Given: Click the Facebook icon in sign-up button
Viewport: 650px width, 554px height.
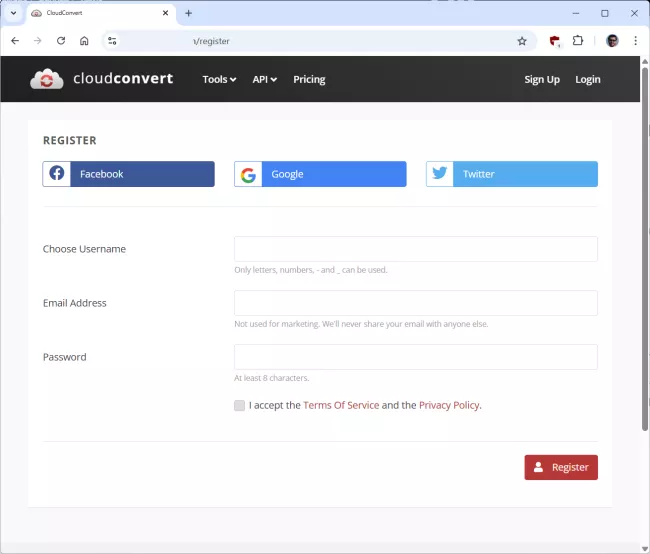Looking at the screenshot, I should (x=57, y=174).
